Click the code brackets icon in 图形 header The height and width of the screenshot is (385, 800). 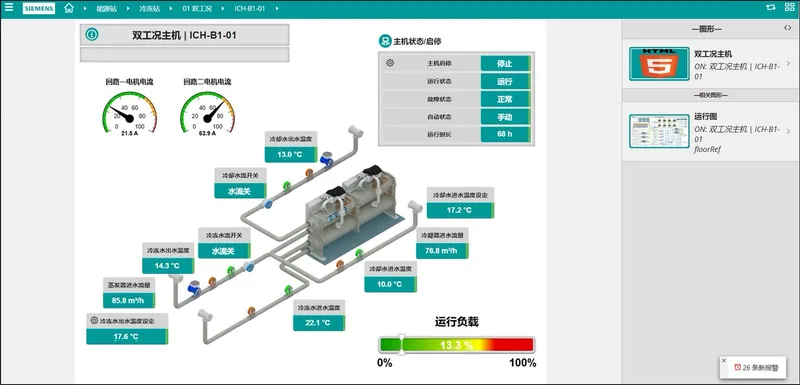click(788, 29)
